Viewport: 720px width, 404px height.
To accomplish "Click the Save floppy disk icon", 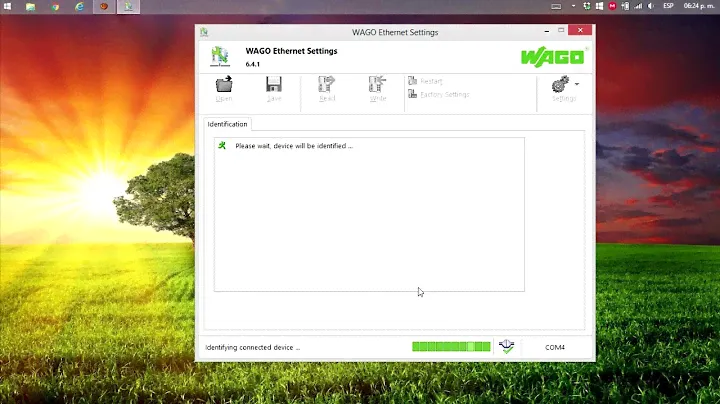I will pyautogui.click(x=274, y=85).
